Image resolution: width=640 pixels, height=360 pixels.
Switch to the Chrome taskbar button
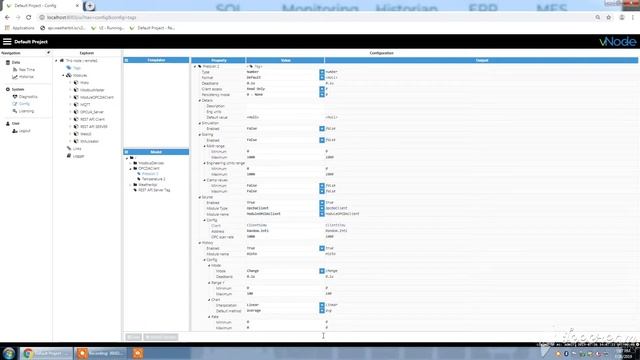click(47, 353)
